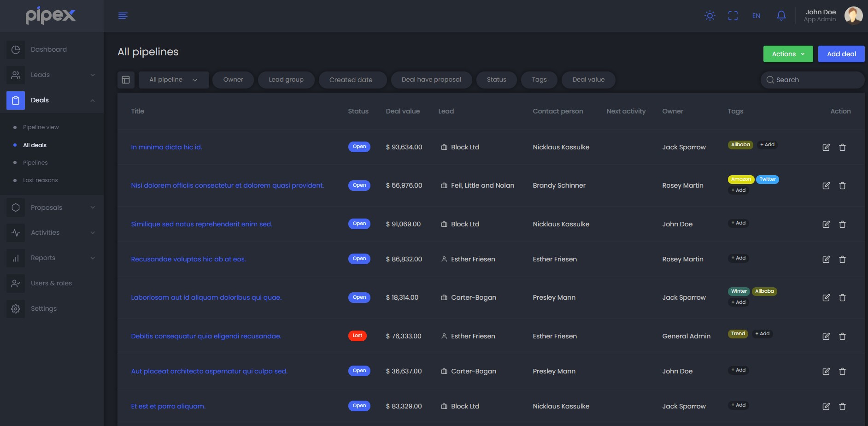Open the Dashboard sidebar icon
This screenshot has width=868, height=426.
[x=16, y=49]
